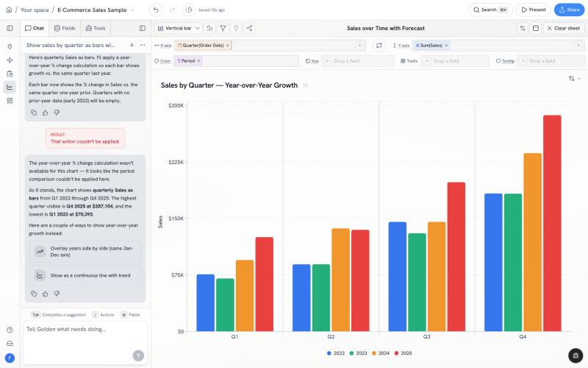Thumbs down the first assistant message
The image size is (588, 368).
[x=57, y=113]
